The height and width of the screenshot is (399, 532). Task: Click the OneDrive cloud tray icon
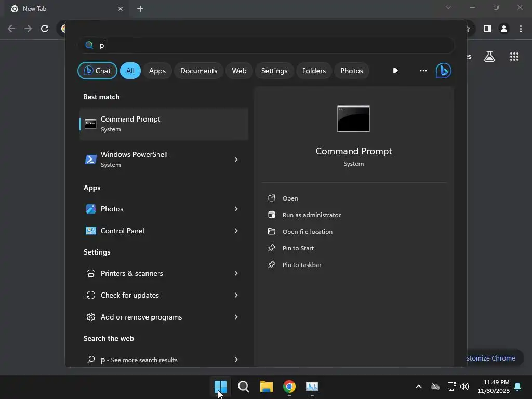point(435,387)
